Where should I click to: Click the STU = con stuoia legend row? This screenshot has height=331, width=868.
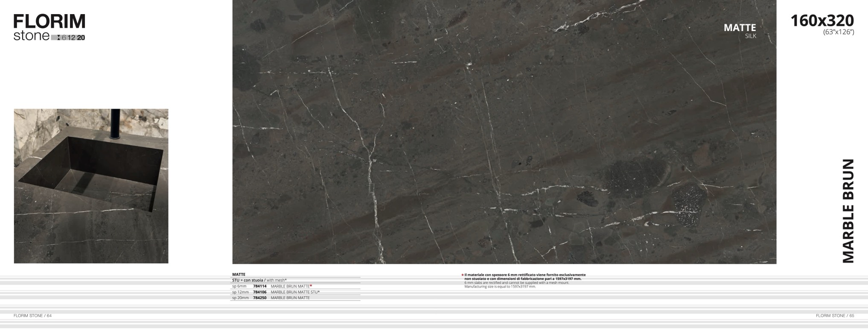(x=259, y=280)
